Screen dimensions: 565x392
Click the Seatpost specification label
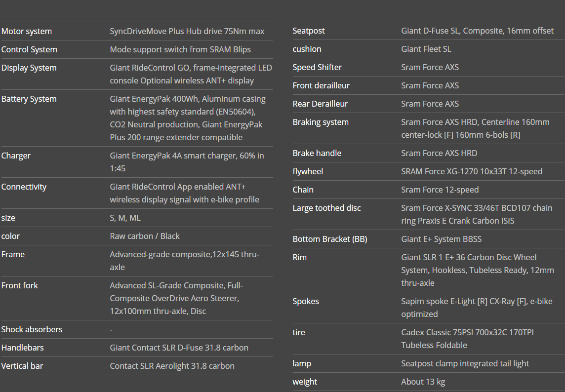309,31
